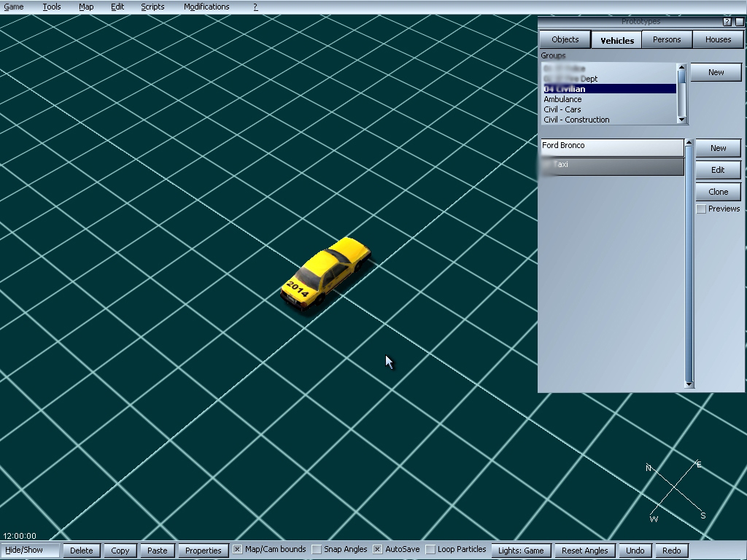Open the Tools menu
The image size is (747, 560).
52,7
